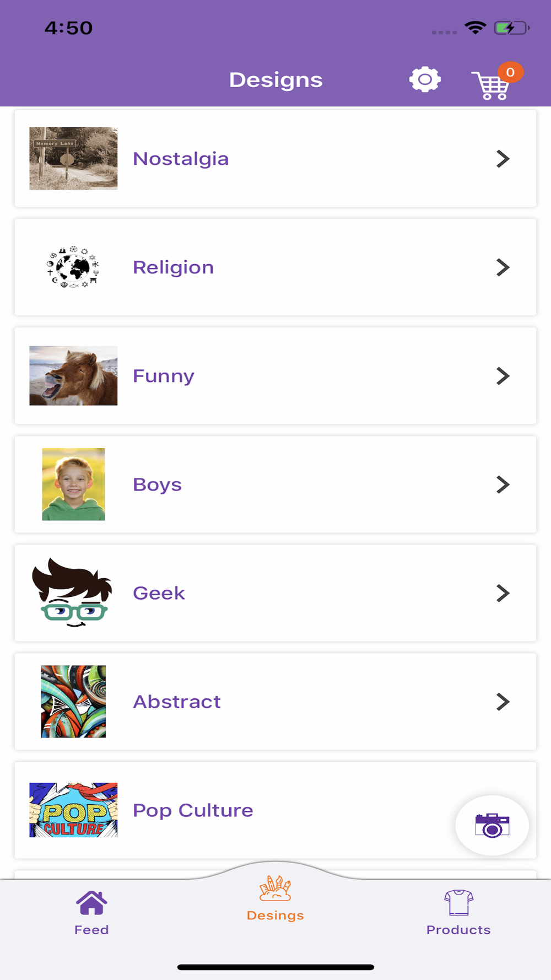Switch to the Products tab
This screenshot has width=551, height=980.
458,929
